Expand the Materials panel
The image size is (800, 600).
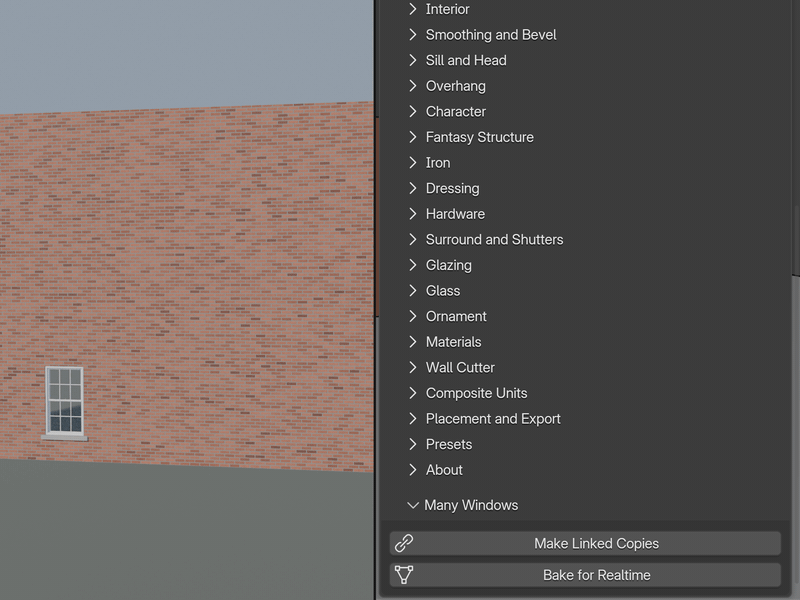(x=444, y=342)
